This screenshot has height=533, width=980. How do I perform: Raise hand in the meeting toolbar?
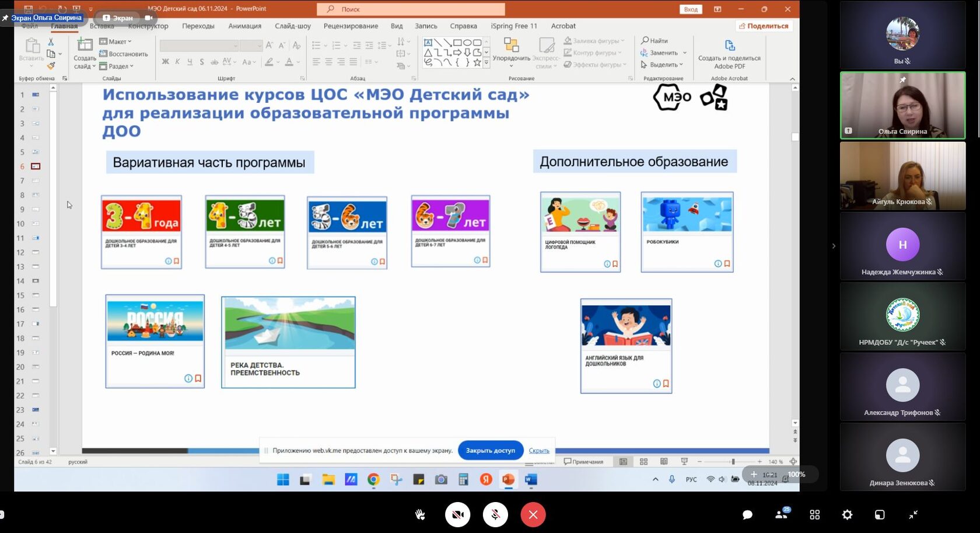tap(420, 514)
